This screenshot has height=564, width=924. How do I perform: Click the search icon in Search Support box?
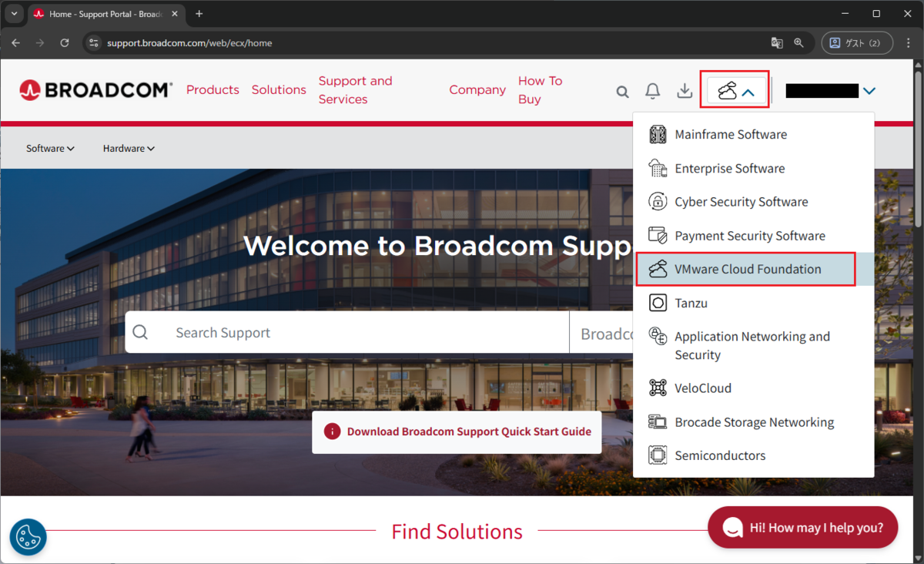(x=140, y=333)
